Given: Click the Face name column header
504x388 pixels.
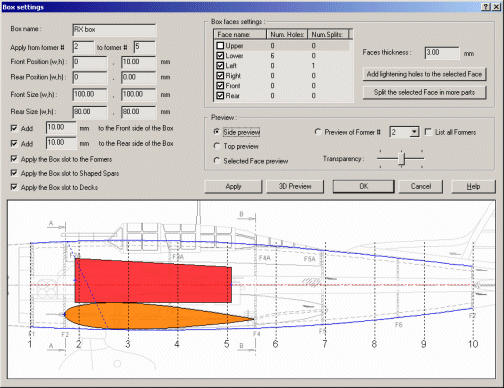Looking at the screenshot, I should point(240,34).
